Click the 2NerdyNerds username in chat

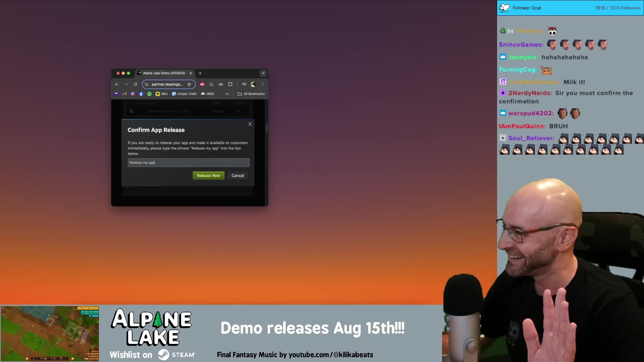530,93
